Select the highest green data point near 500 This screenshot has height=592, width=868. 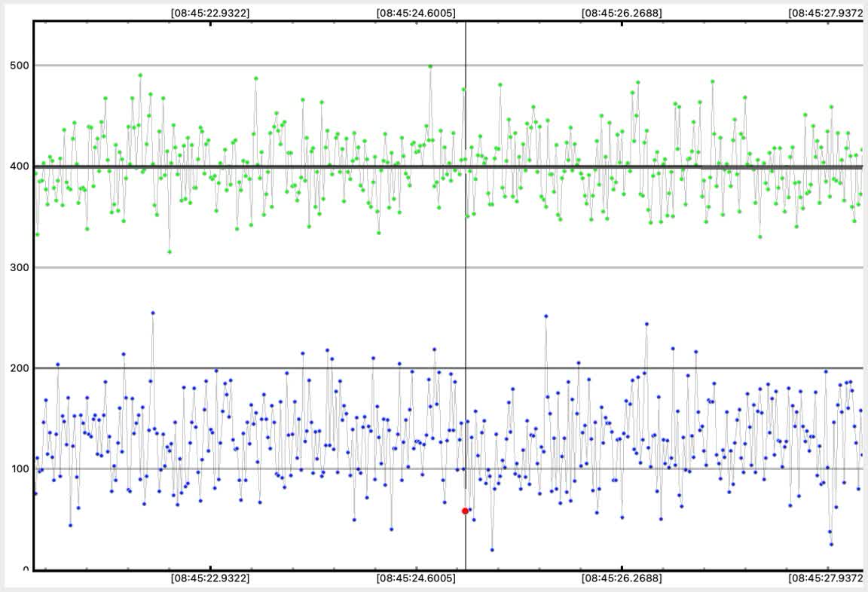pos(430,66)
